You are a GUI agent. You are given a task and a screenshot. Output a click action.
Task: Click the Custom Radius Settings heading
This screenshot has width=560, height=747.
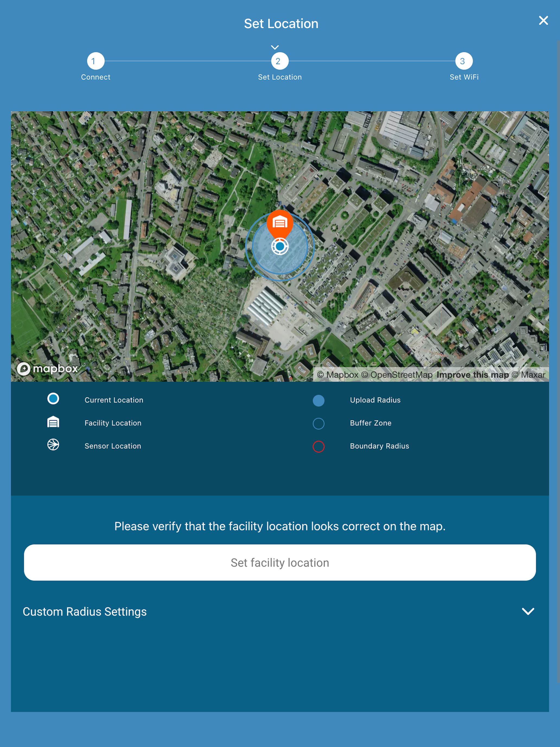(85, 612)
